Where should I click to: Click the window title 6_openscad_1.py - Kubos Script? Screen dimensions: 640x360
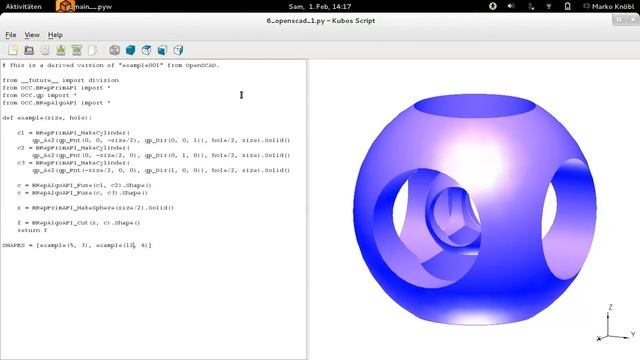[x=320, y=20]
